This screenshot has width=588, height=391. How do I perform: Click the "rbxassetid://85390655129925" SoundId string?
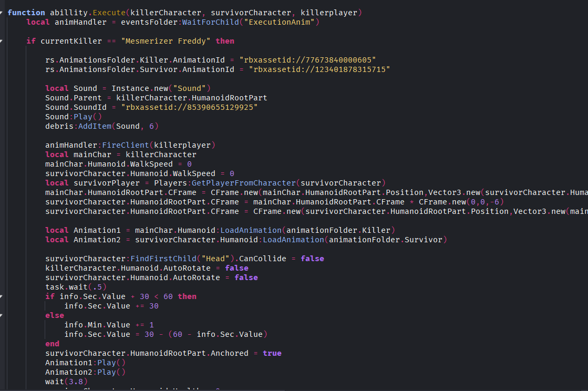189,107
